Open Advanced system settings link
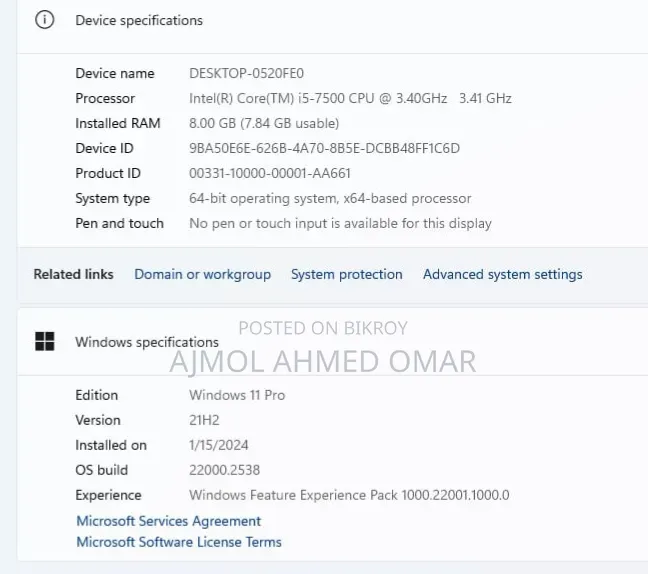Image resolution: width=648 pixels, height=574 pixels. (x=503, y=274)
